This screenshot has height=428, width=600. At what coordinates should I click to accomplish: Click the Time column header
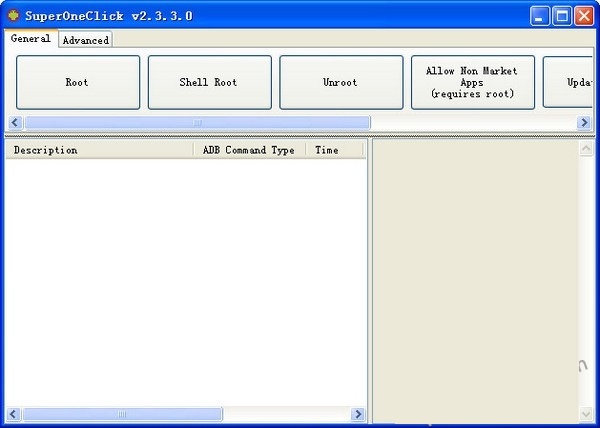pos(334,150)
